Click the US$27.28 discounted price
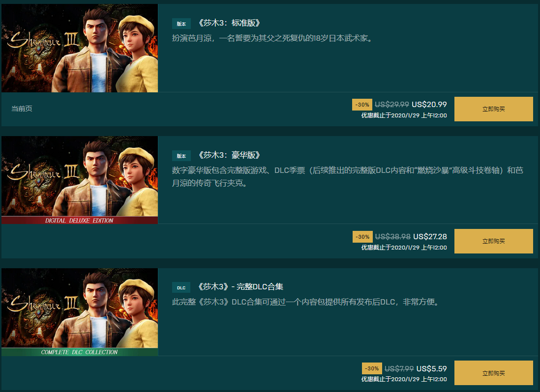The width and height of the screenshot is (540, 392). [430, 237]
